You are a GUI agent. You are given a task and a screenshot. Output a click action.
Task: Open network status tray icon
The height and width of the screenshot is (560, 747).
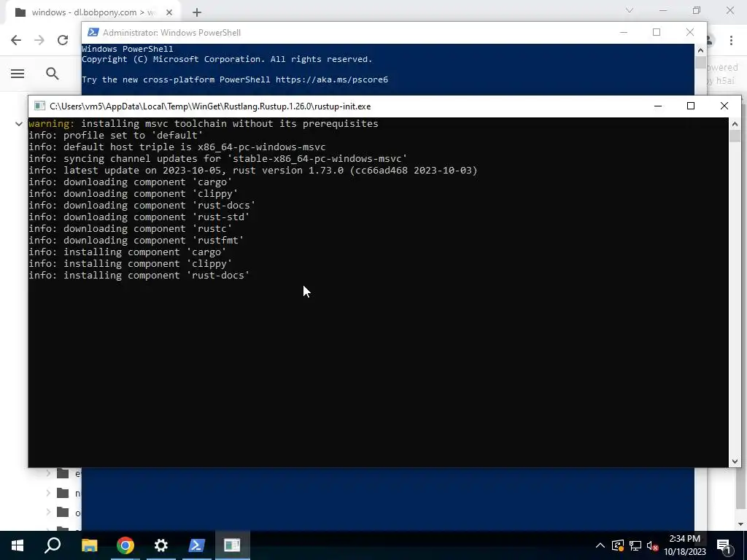[x=635, y=545]
